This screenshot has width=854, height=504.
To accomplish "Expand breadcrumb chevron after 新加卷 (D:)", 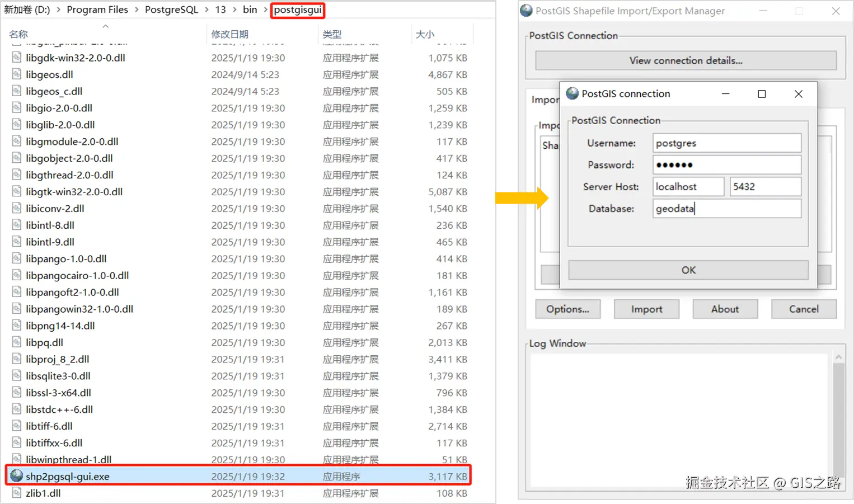I will click(x=58, y=10).
